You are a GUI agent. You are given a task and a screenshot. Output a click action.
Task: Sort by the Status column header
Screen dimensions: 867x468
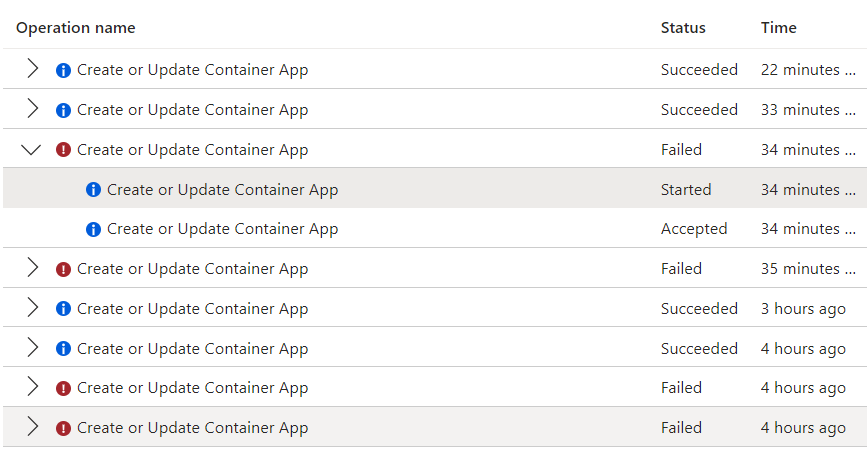tap(683, 28)
